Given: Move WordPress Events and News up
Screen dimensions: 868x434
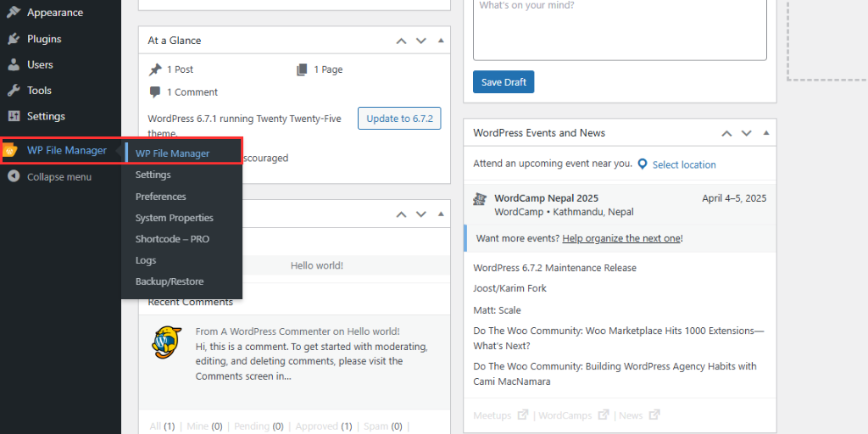Looking at the screenshot, I should [726, 133].
